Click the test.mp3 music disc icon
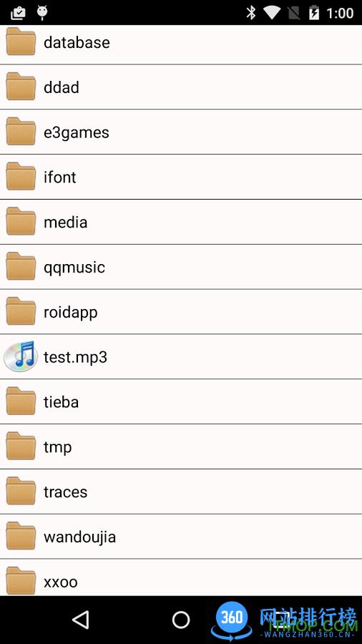The width and height of the screenshot is (362, 644). (21, 356)
